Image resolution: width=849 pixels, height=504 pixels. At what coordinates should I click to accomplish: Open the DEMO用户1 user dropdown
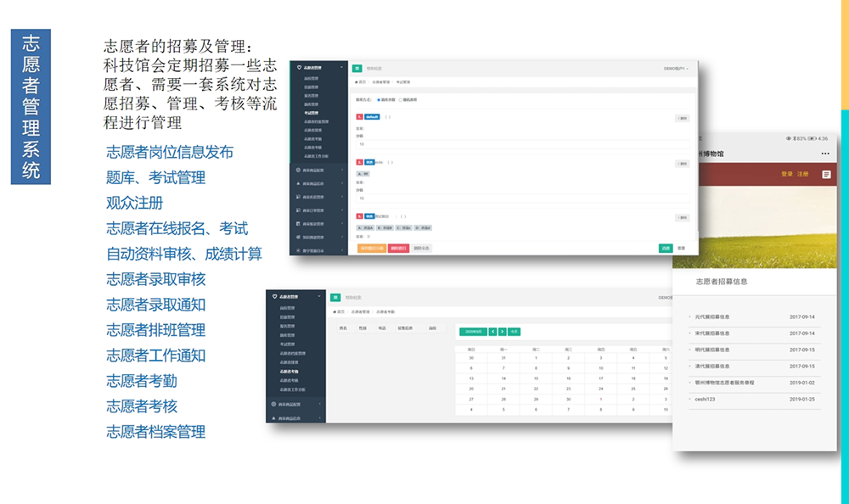(x=676, y=69)
